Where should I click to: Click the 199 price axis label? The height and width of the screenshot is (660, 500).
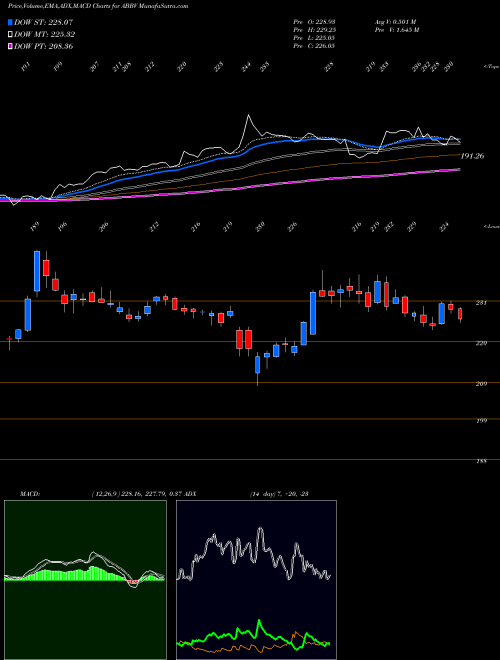[482, 420]
